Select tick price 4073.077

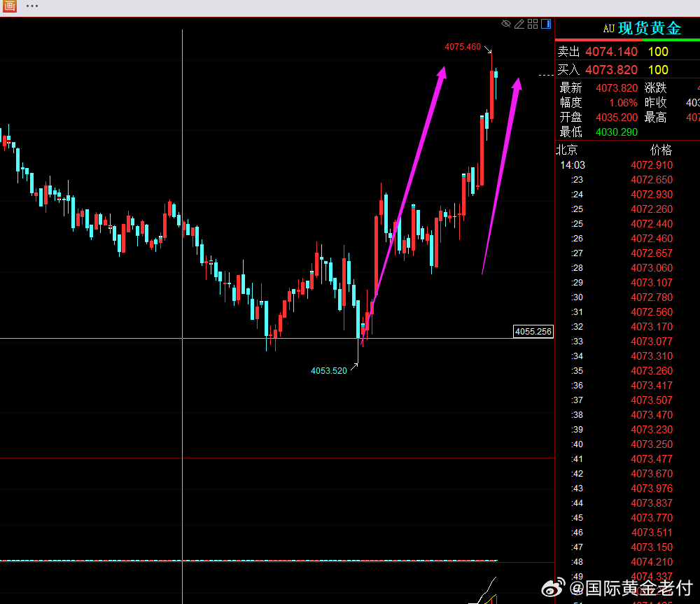point(652,342)
